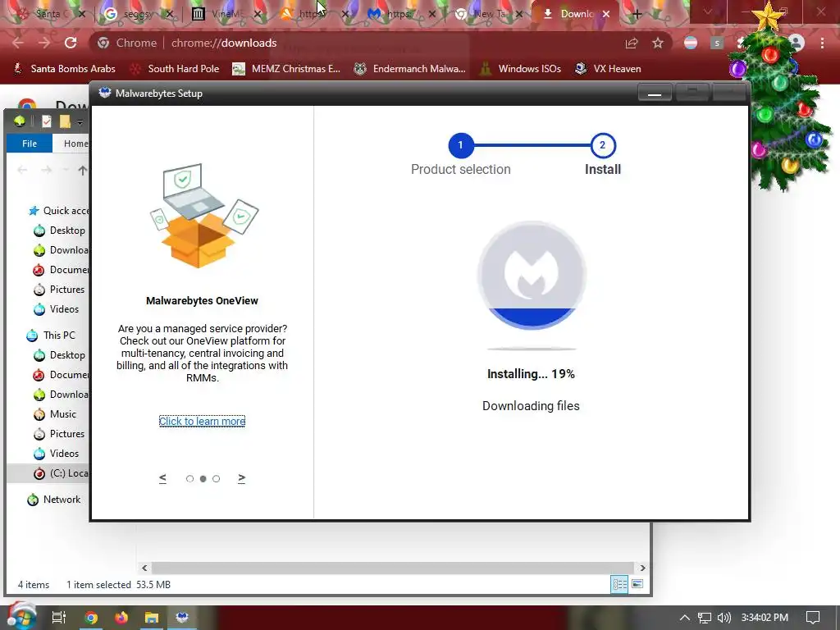The width and height of the screenshot is (840, 630).
Task: Open the File tab in File Explorer
Action: pos(30,144)
